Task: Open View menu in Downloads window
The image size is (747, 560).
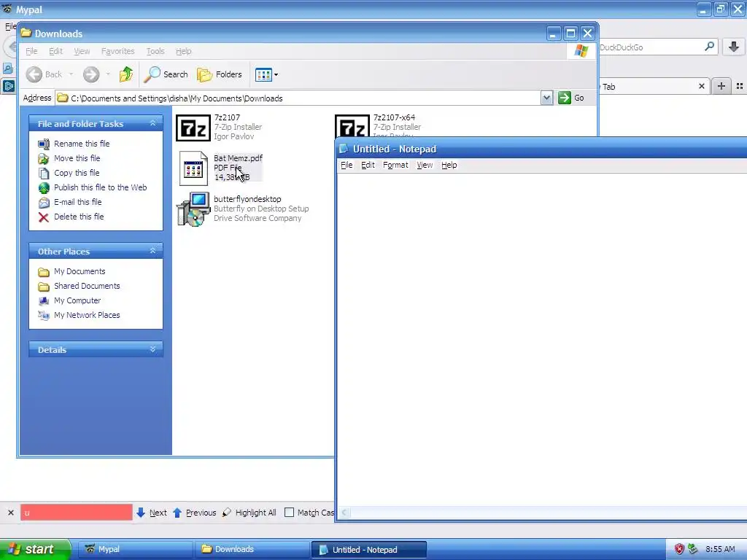Action: point(82,51)
